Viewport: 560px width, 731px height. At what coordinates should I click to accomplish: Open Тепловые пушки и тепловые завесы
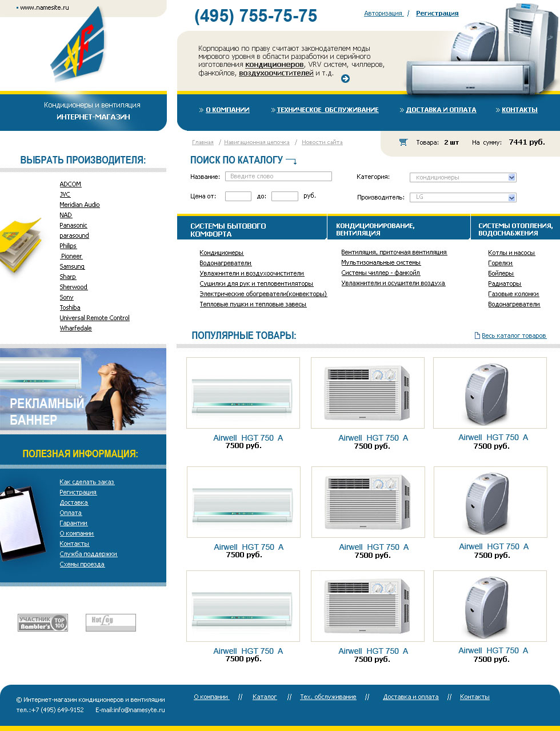click(x=253, y=304)
